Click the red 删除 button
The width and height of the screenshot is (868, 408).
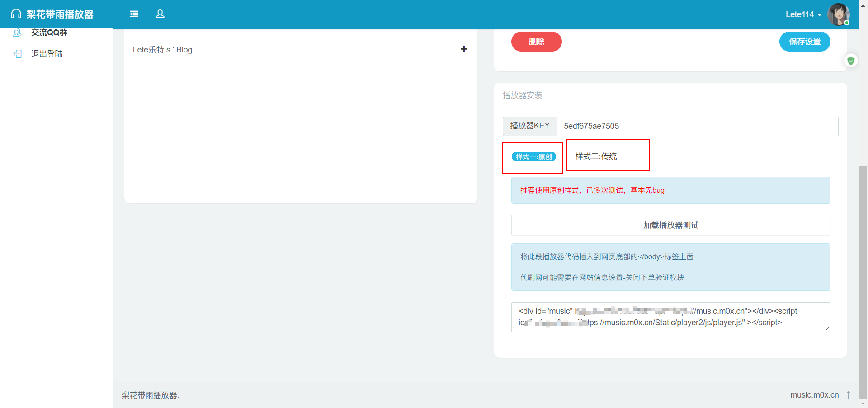point(537,42)
